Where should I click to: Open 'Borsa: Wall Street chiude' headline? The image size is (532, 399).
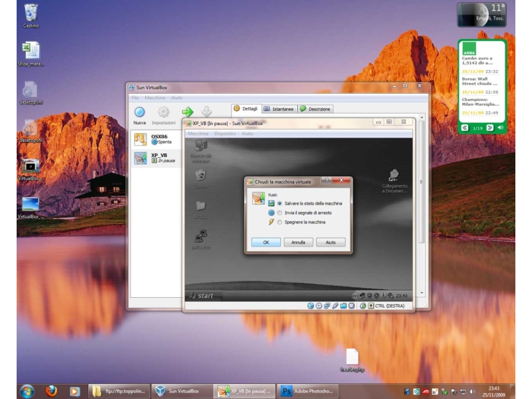point(480,81)
